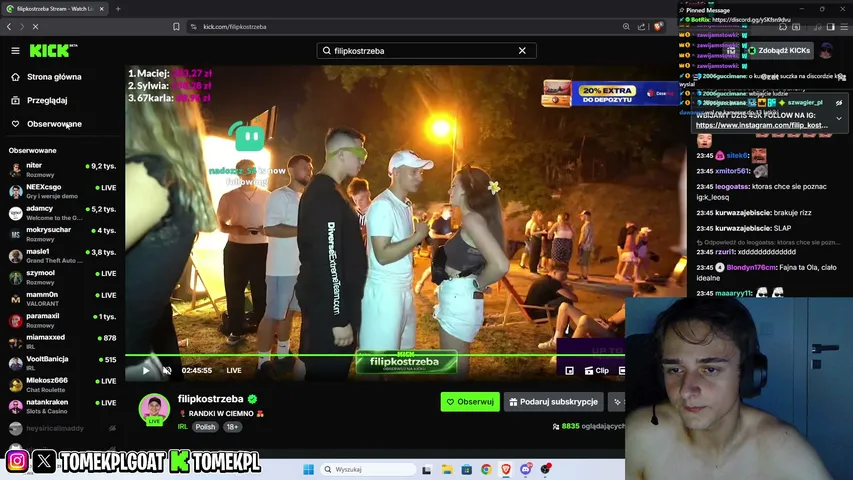Open VooltBanicja channel

[62, 363]
